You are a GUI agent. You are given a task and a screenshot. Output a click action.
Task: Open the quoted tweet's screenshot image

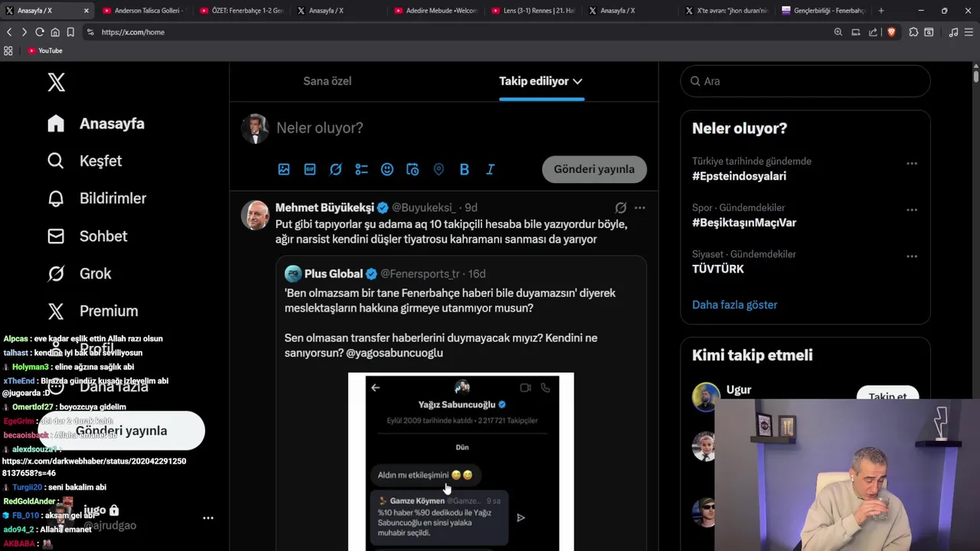461,461
